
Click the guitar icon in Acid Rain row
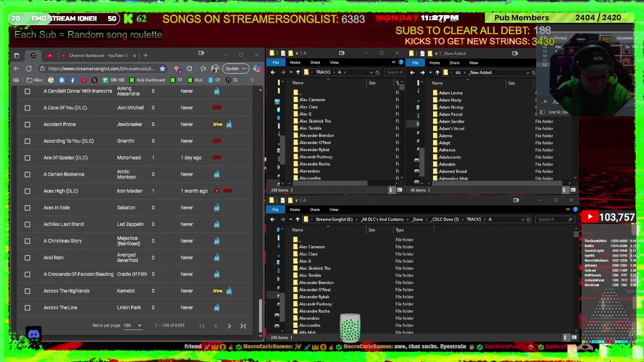point(216,257)
